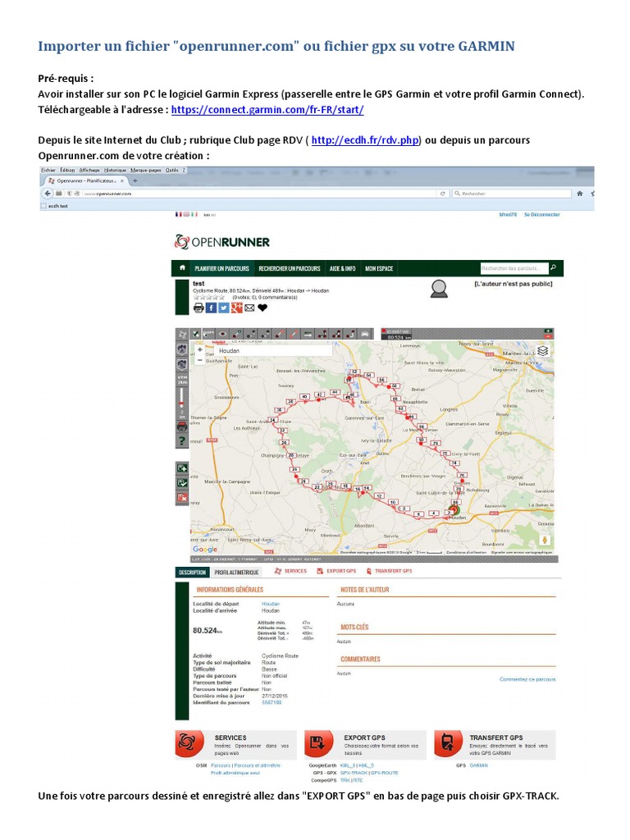The width and height of the screenshot is (630, 840).
Task: Open the ecdh.fr/rdv.php link
Action: click(365, 140)
